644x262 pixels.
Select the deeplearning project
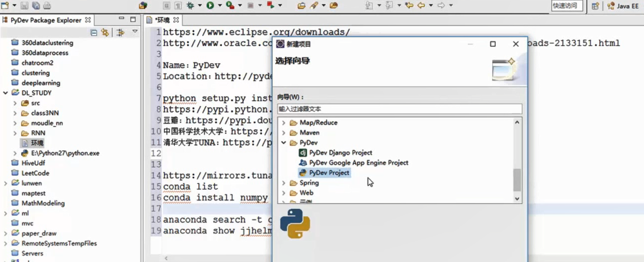point(35,83)
